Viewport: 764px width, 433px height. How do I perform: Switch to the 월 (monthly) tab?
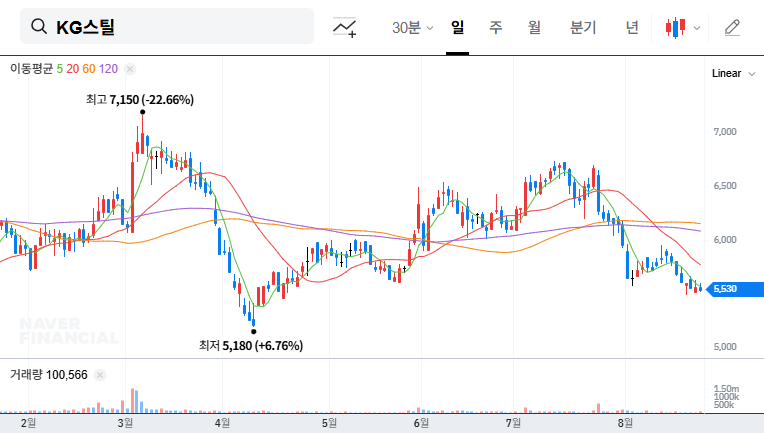click(x=534, y=27)
